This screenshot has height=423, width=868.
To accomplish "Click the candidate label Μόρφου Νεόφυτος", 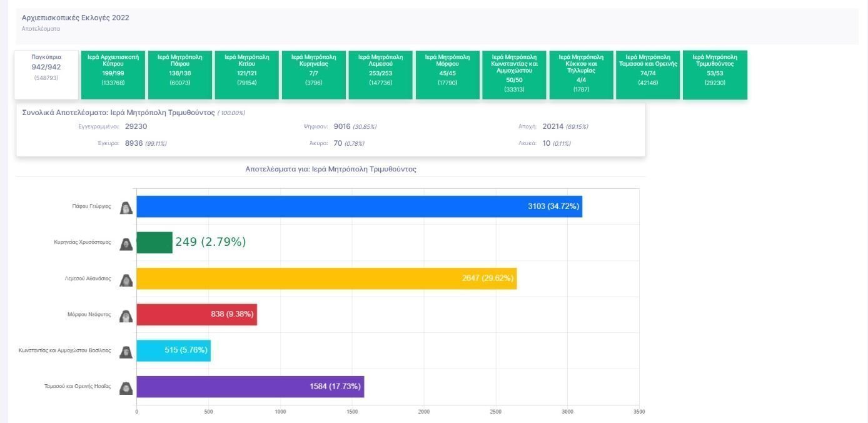I will tap(90, 315).
